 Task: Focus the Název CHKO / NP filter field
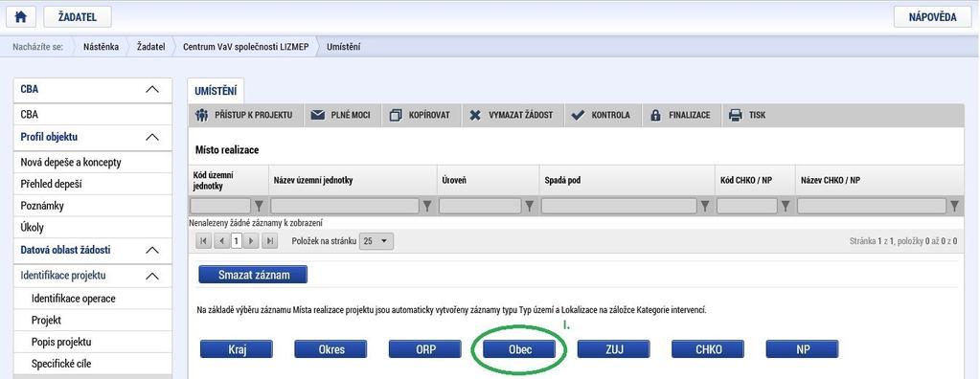(x=872, y=206)
